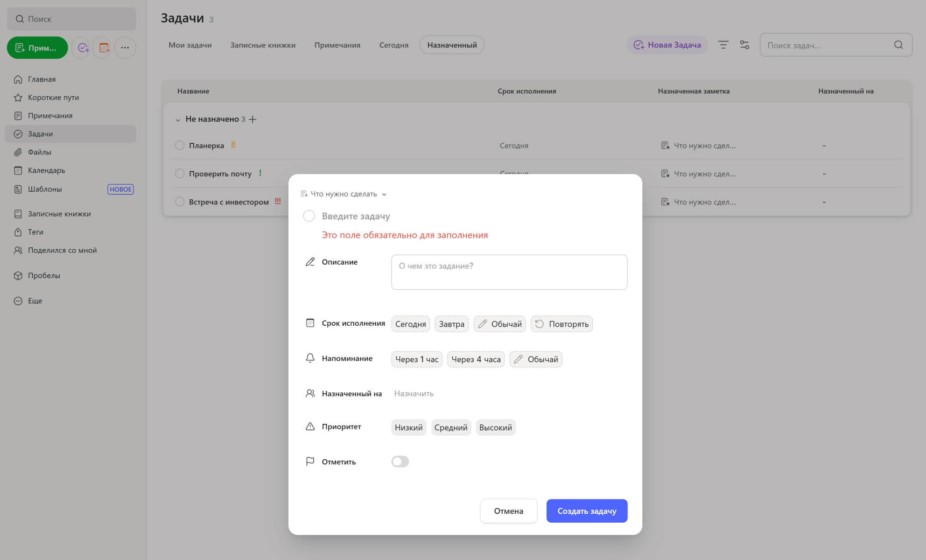Screen dimensions: 926x560
Task: Click the magnifier in the Поиск задач field
Action: click(898, 45)
